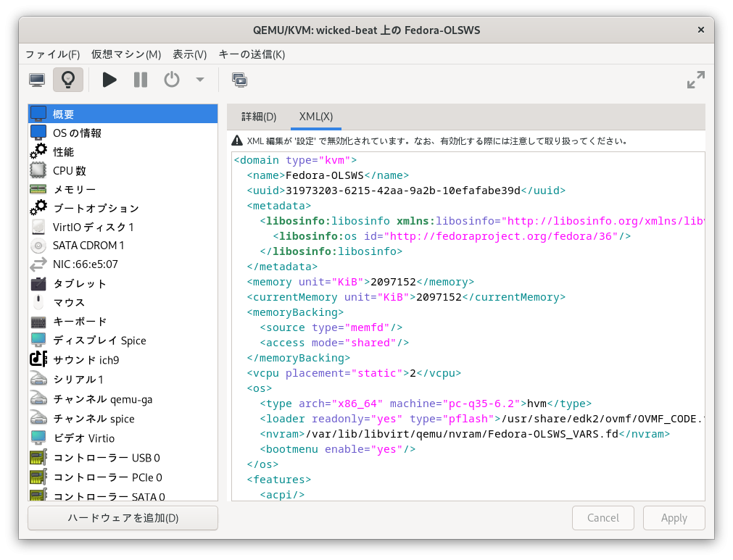Toggle the hardware details lightbulb button

click(x=68, y=80)
